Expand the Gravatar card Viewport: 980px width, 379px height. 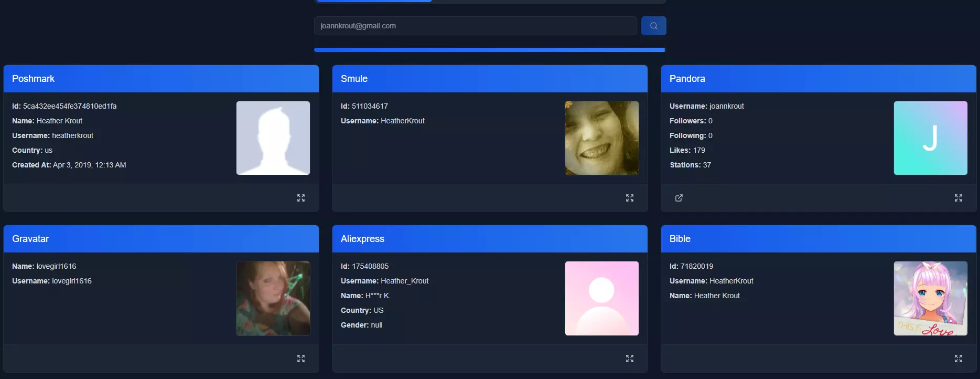301,359
